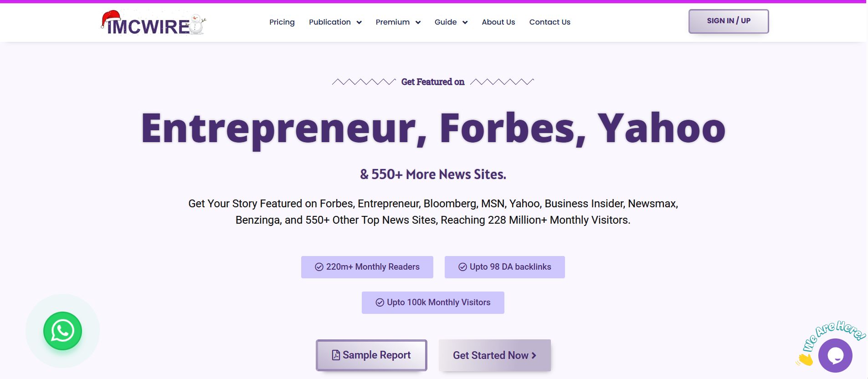
Task: Click the IMCWIRE logo
Action: click(153, 22)
